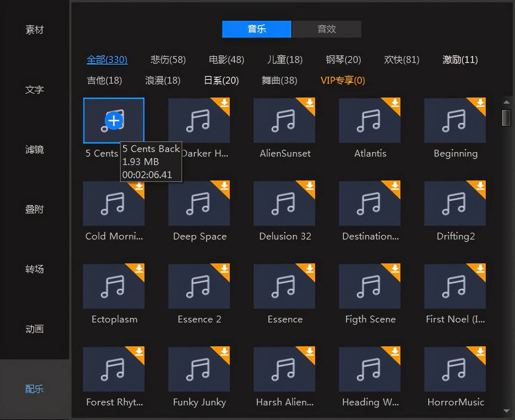The width and height of the screenshot is (515, 420).
Task: Download the Beginning music track
Action: point(480,104)
